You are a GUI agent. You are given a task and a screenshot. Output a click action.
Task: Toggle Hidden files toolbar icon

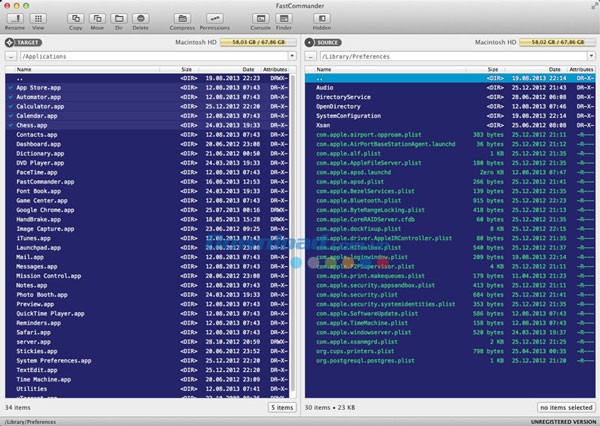[322, 18]
